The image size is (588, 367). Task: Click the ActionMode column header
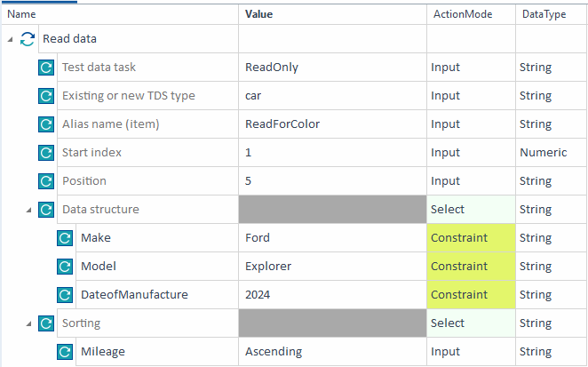(x=462, y=14)
